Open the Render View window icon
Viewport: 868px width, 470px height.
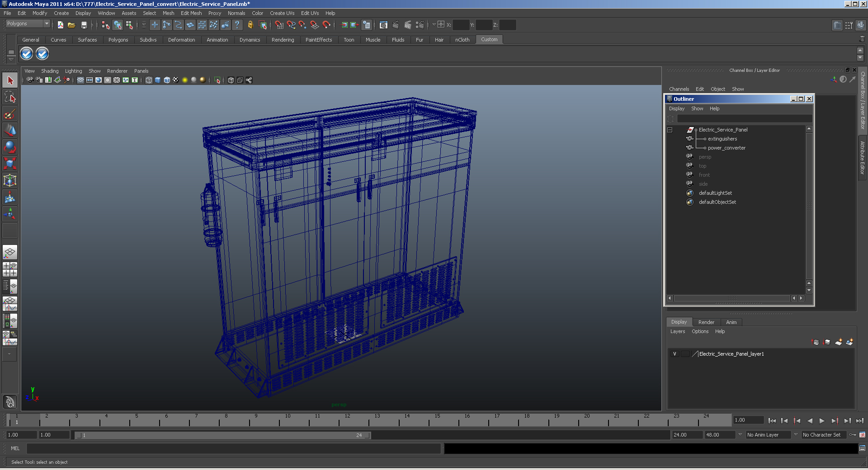(x=383, y=25)
